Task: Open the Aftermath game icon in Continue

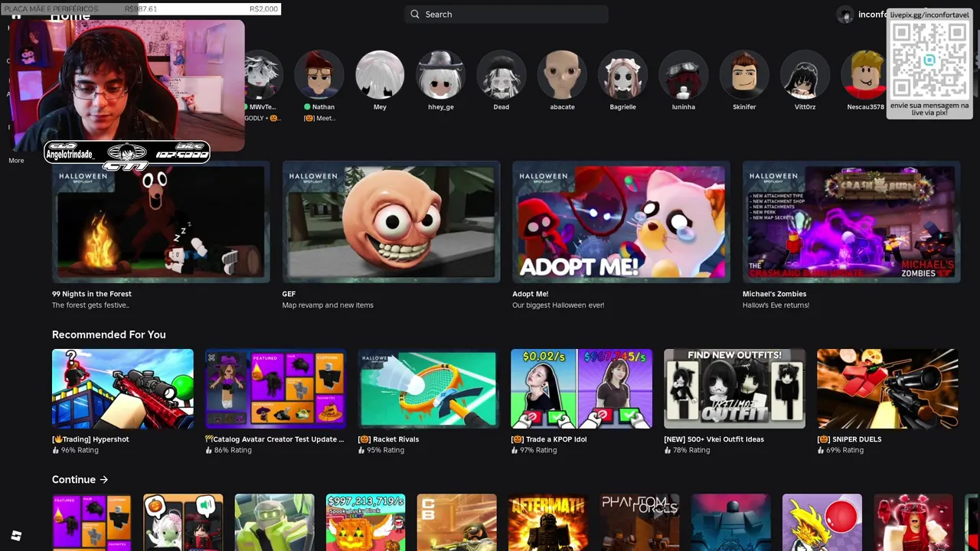Action: point(547,523)
